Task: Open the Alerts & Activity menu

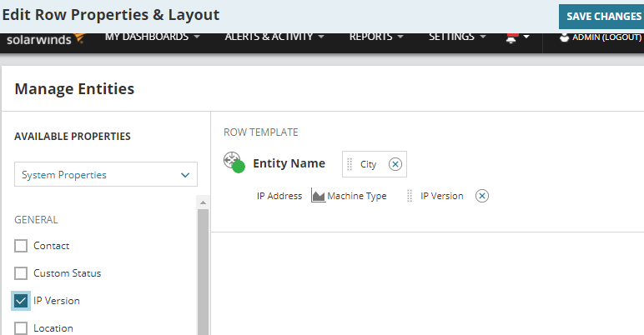Action: 274,37
